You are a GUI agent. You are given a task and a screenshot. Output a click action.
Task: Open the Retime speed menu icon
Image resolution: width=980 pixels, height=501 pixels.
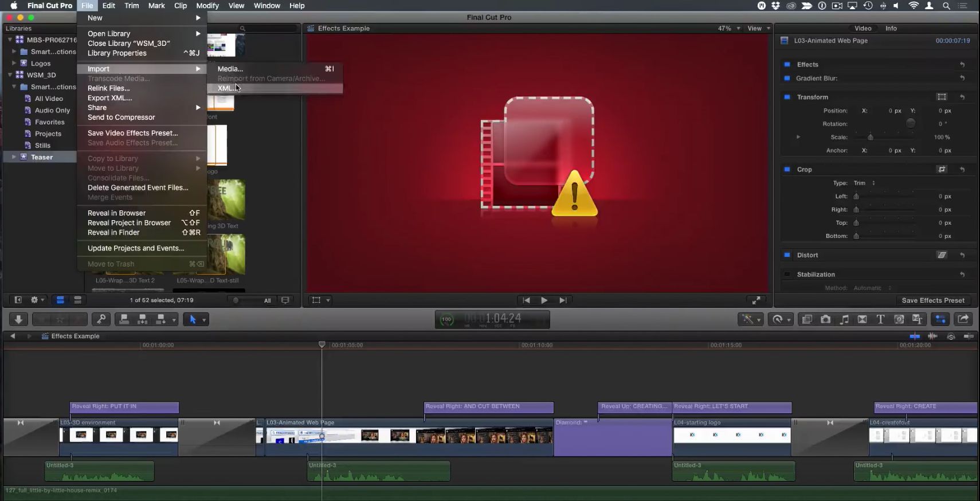point(781,319)
